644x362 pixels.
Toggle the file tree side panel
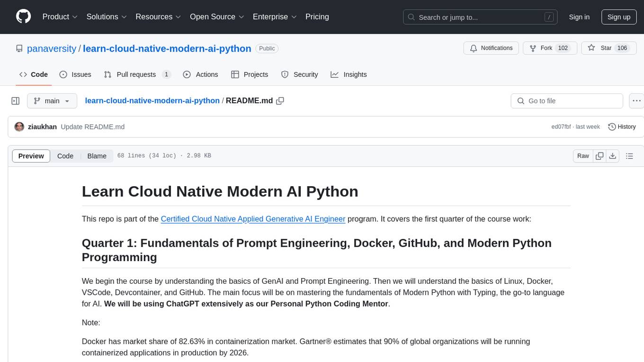(15, 101)
